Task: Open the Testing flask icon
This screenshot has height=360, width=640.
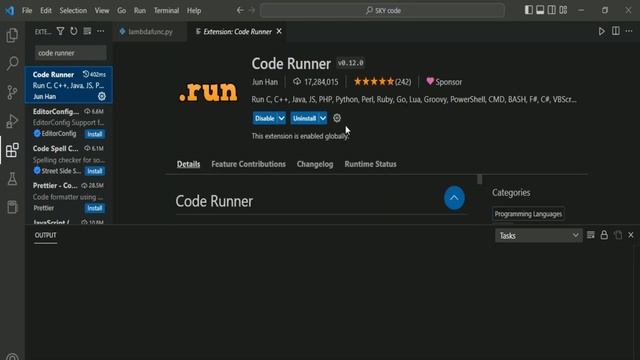Action: pyautogui.click(x=12, y=178)
